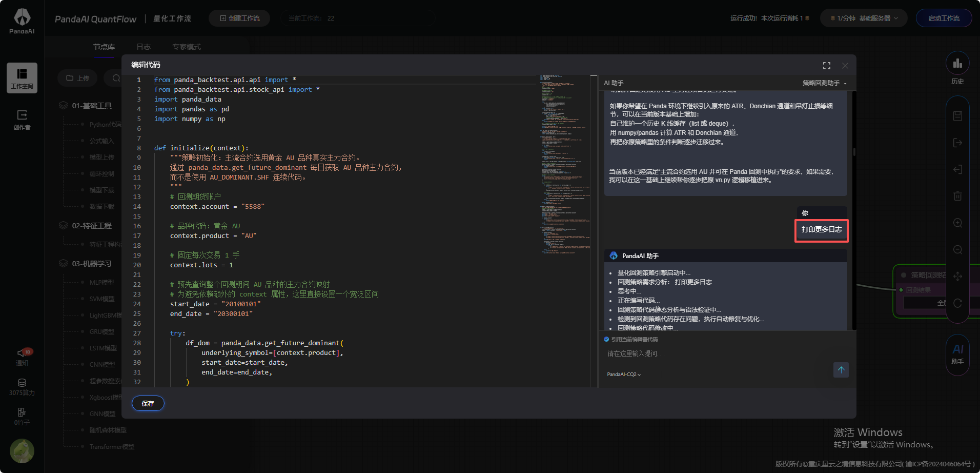This screenshot has width=980, height=473.
Task: Open the 策略回测助手 assistant dropdown
Action: [825, 83]
